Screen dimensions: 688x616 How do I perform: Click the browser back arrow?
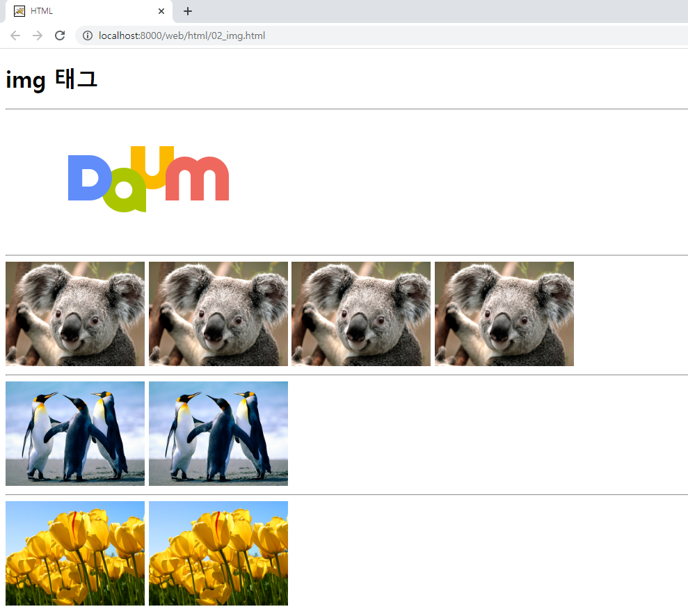click(x=15, y=35)
